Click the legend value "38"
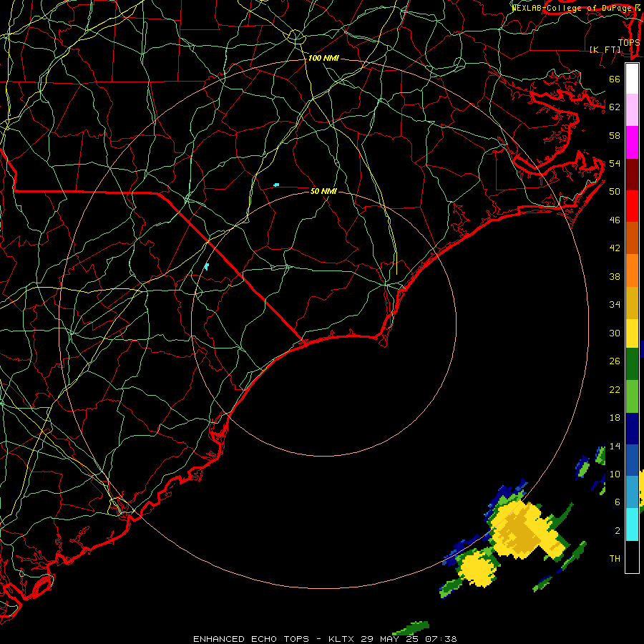Screen dimensions: 644x644 [x=615, y=276]
